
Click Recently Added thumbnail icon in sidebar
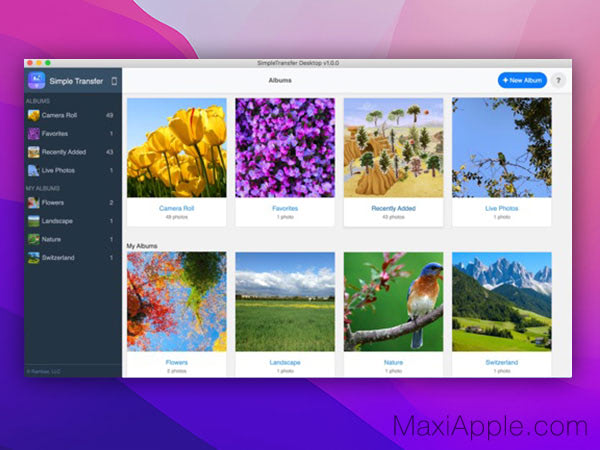33,152
